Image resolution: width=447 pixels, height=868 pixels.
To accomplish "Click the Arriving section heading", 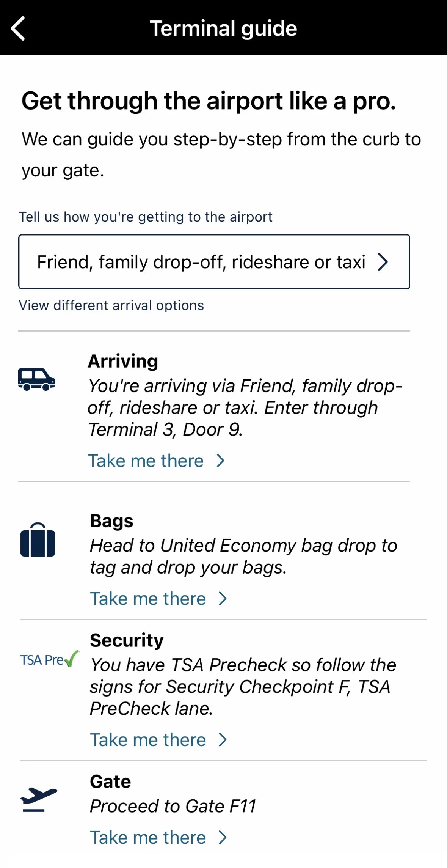I will click(x=123, y=361).
